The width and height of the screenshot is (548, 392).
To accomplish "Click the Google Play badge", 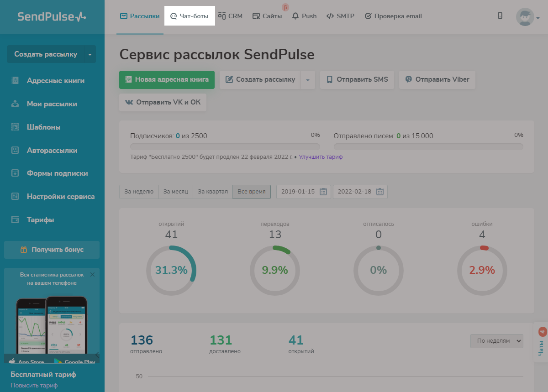I will pyautogui.click(x=74, y=361).
